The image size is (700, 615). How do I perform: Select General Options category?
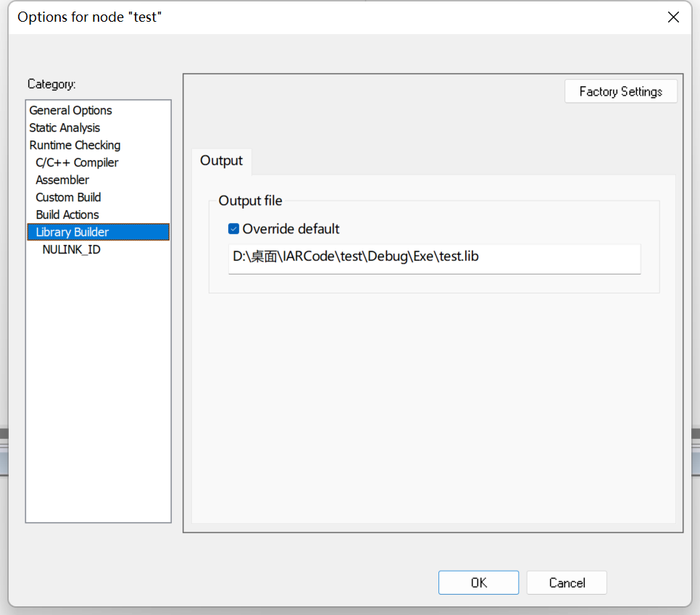tap(70, 110)
